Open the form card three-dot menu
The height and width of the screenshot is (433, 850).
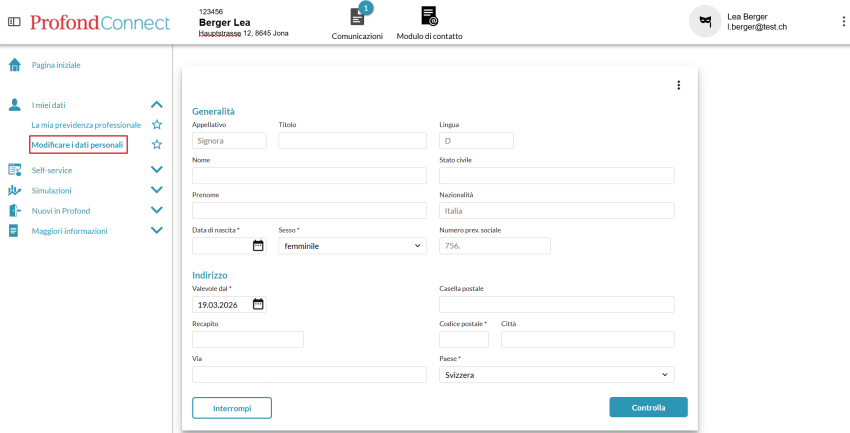point(678,85)
